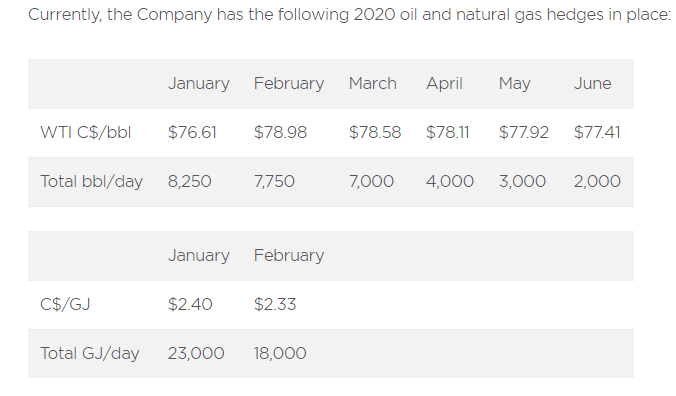Click the March column header
Screen dimensions: 676x396
(x=372, y=83)
